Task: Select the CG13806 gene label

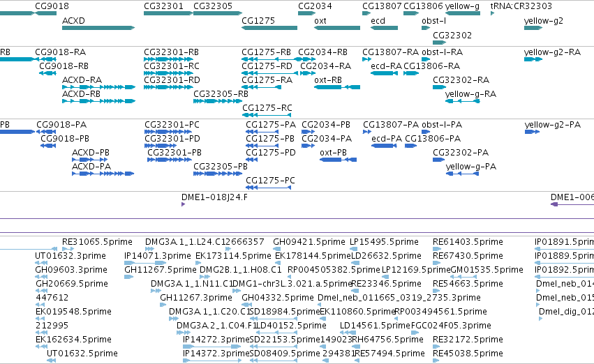Action: pyautogui.click(x=423, y=6)
